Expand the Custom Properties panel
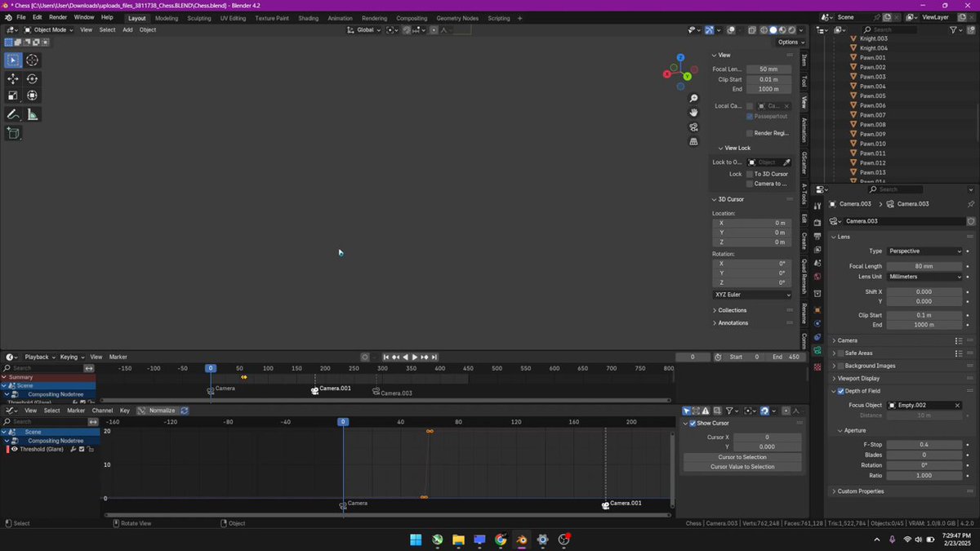This screenshot has width=980, height=551. (860, 491)
